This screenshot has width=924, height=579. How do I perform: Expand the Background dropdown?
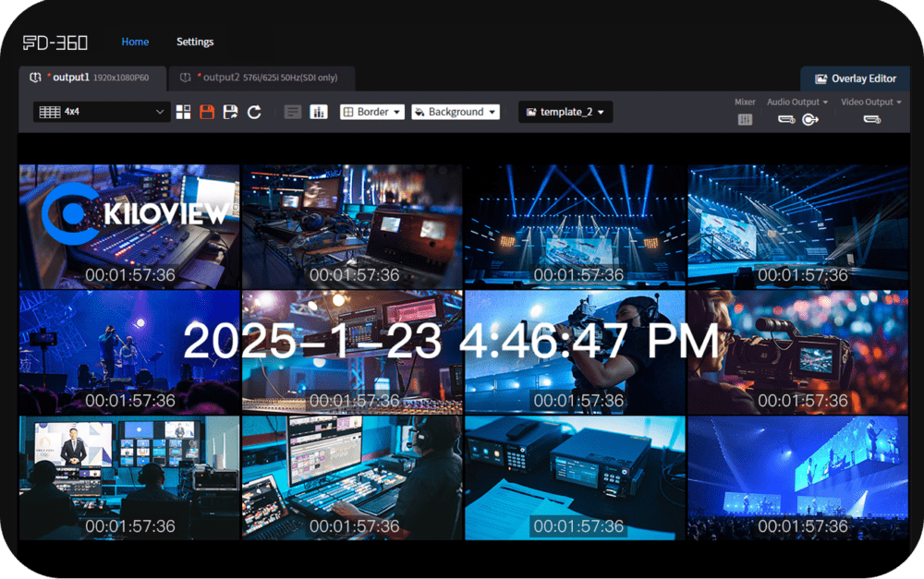(x=456, y=112)
